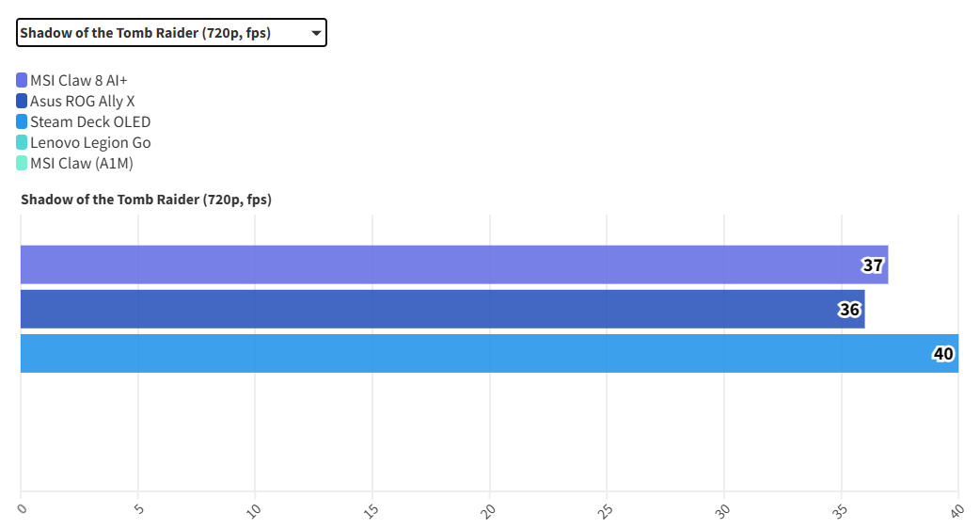The width and height of the screenshot is (980, 529).
Task: Show the MSI Claw (A1M) series via its label
Action: (82, 163)
